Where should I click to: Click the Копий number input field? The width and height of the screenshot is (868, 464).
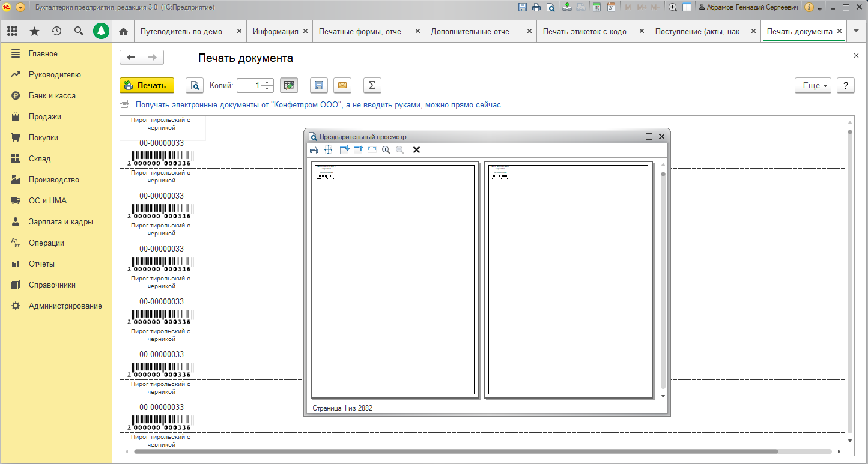(249, 85)
